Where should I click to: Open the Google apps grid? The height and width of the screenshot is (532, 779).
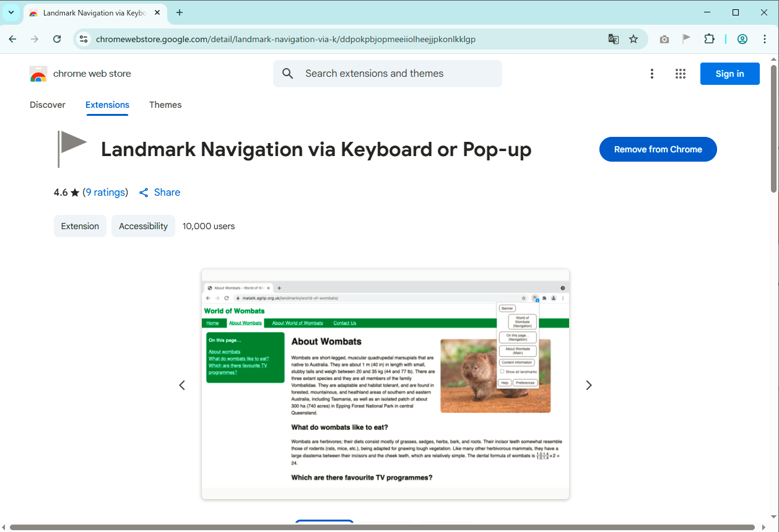pos(681,74)
